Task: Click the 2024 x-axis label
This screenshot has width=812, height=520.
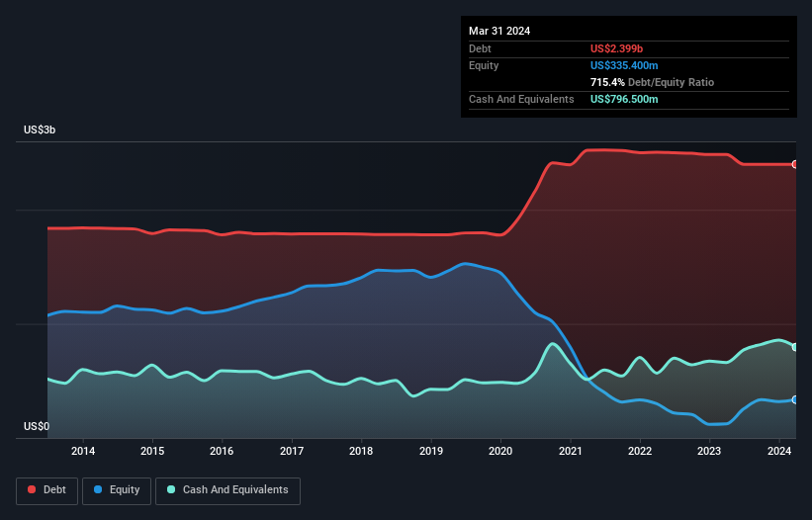Action: pos(778,451)
